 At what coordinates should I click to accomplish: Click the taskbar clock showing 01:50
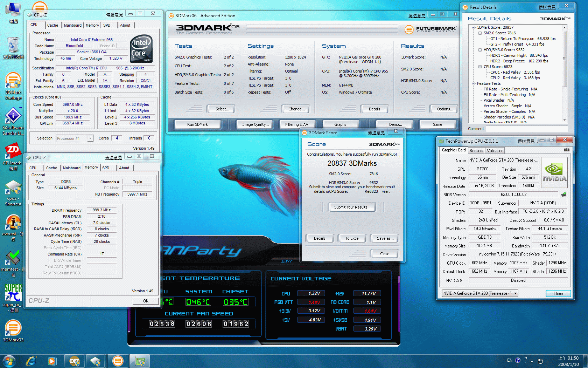[568, 361]
